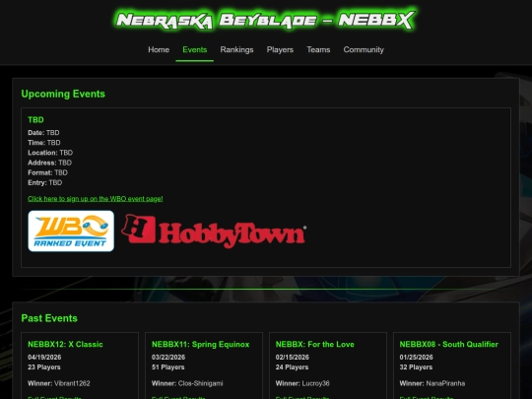Select the 'Time: TBD' line

(44, 143)
